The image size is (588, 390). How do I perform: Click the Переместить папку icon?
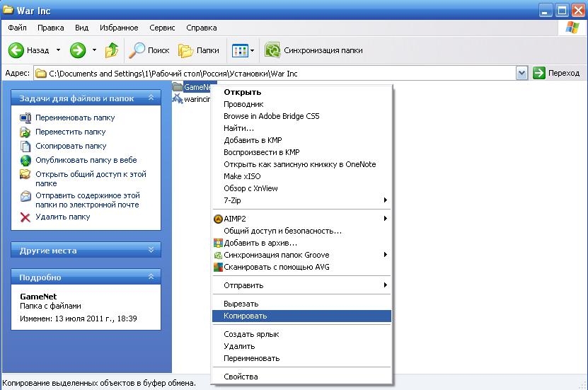25,132
